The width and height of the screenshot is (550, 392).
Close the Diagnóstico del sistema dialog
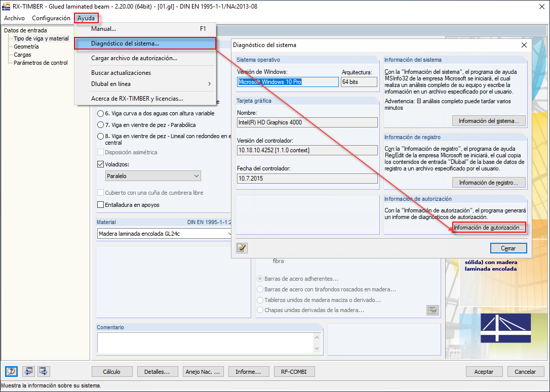[524, 45]
